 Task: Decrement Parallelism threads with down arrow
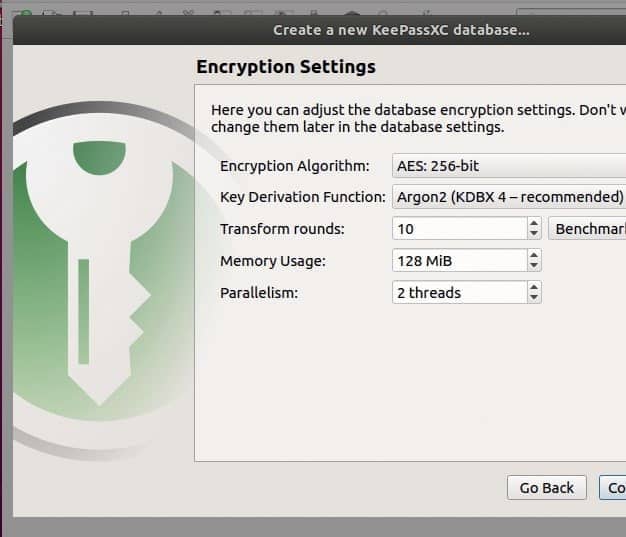coord(534,297)
